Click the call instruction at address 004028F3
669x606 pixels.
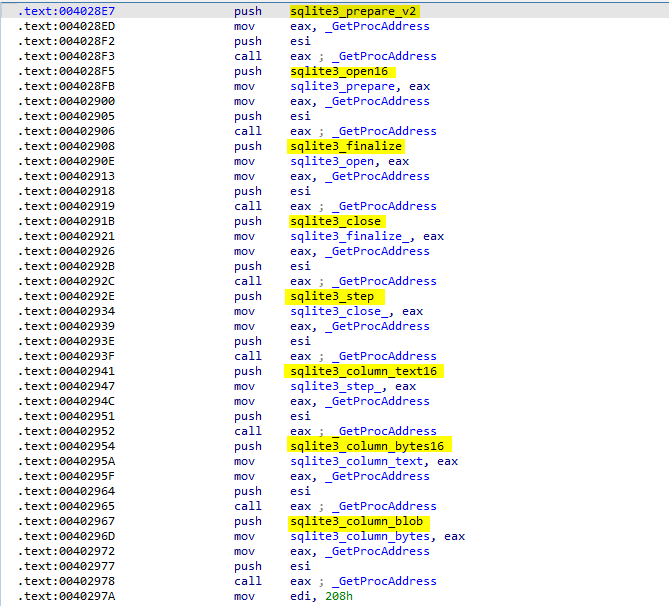[247, 56]
